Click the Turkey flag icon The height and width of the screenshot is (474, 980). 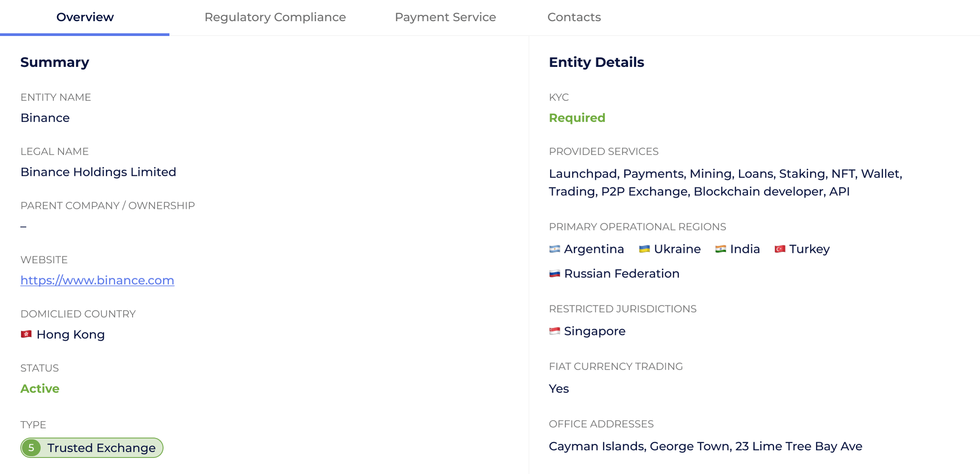pos(780,249)
